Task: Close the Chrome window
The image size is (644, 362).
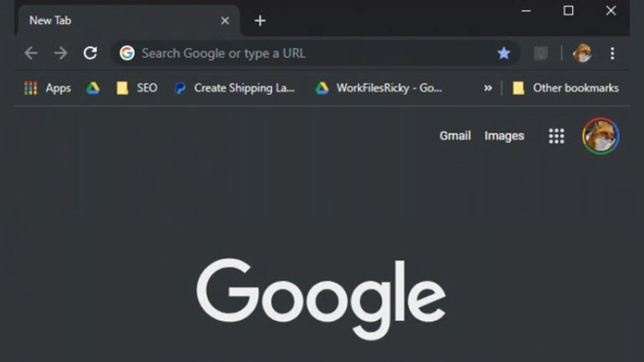Action: click(611, 11)
